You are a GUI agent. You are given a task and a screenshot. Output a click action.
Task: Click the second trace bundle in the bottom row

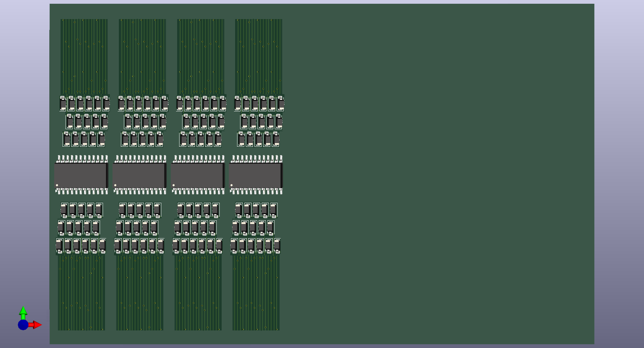pos(140,293)
